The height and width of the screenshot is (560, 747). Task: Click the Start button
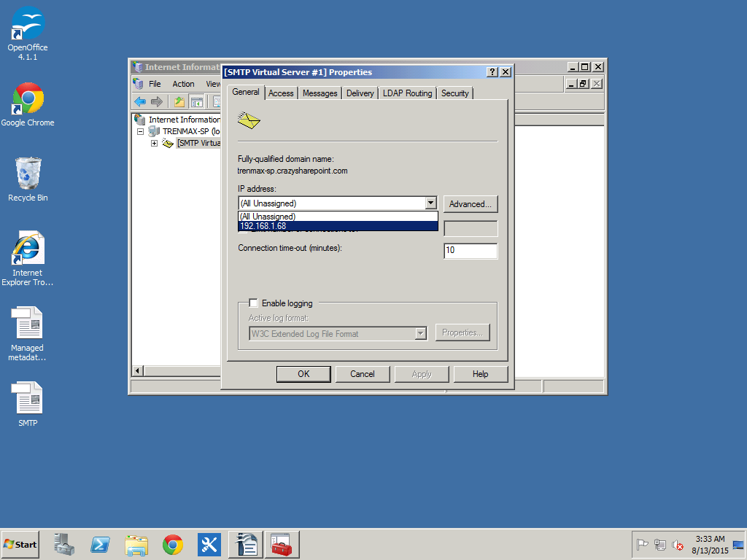tap(20, 544)
